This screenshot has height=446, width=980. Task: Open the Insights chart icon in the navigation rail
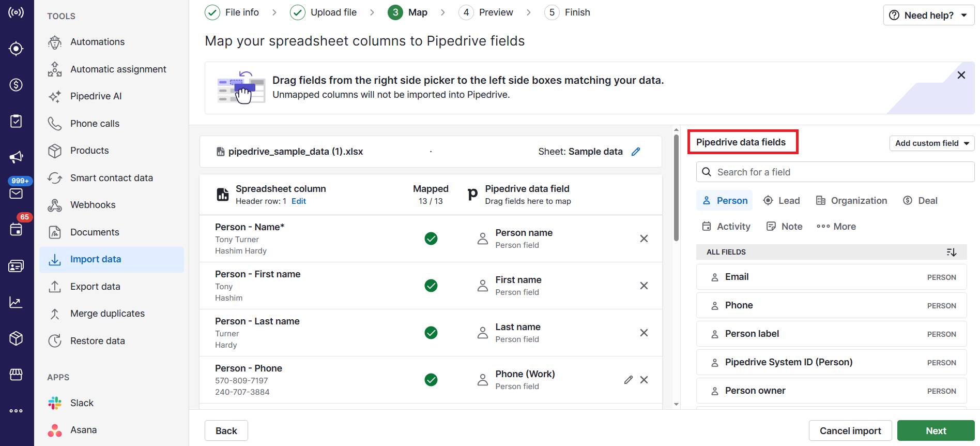16,302
